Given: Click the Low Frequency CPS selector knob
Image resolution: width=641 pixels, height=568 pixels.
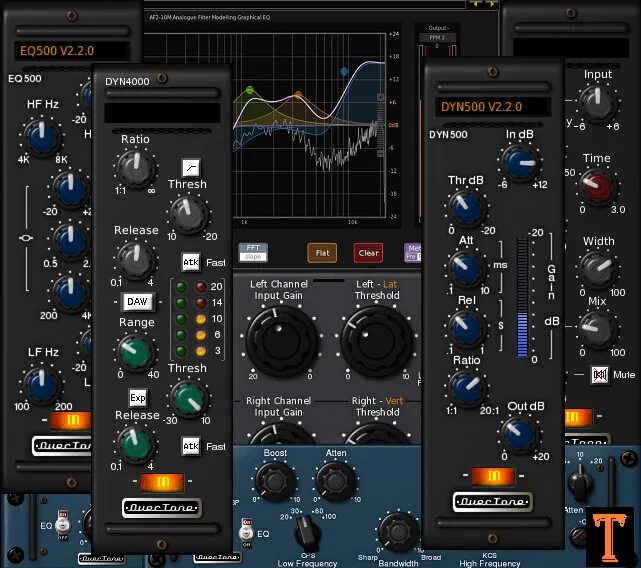Looking at the screenshot, I should pyautogui.click(x=307, y=534).
